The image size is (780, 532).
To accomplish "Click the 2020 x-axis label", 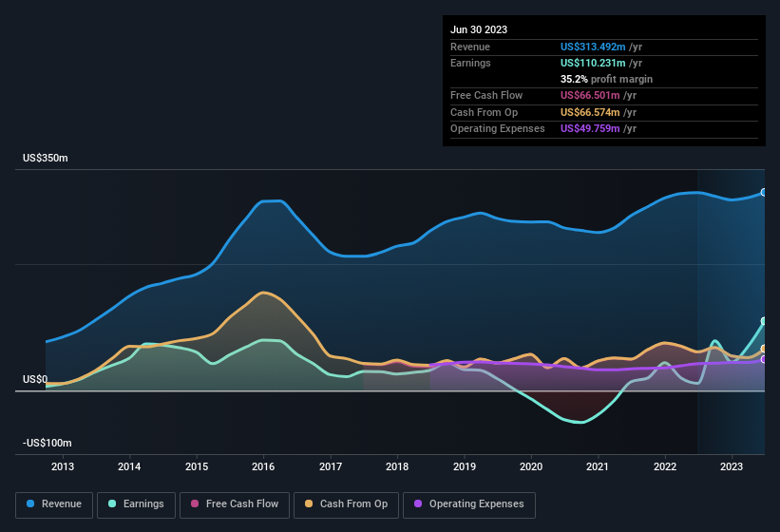I will (531, 466).
